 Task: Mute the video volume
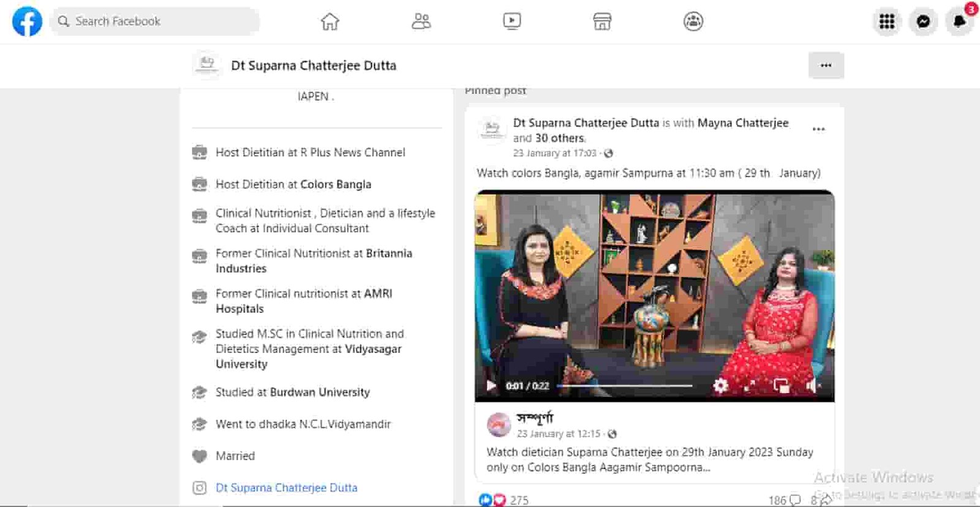coord(812,386)
